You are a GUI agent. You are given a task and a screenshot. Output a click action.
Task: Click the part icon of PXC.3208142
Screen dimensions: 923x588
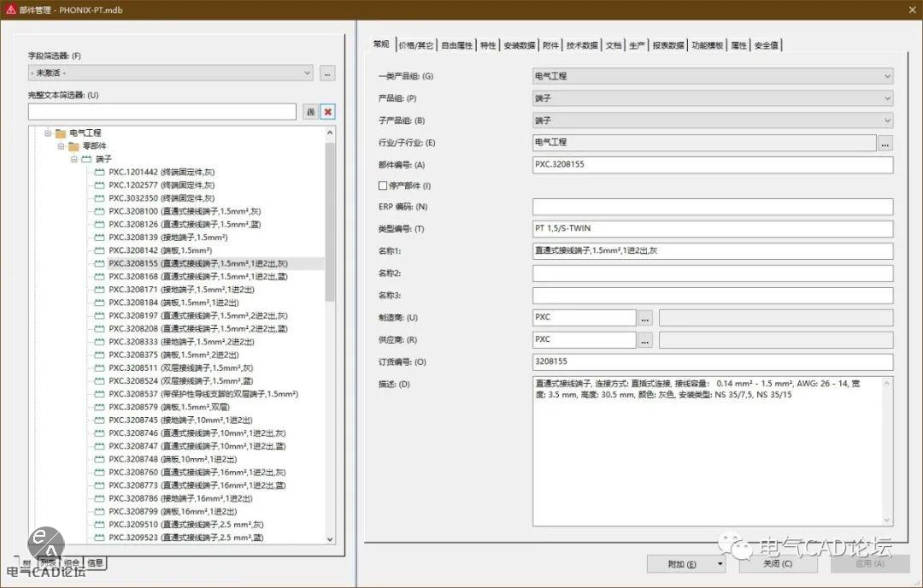pos(99,250)
